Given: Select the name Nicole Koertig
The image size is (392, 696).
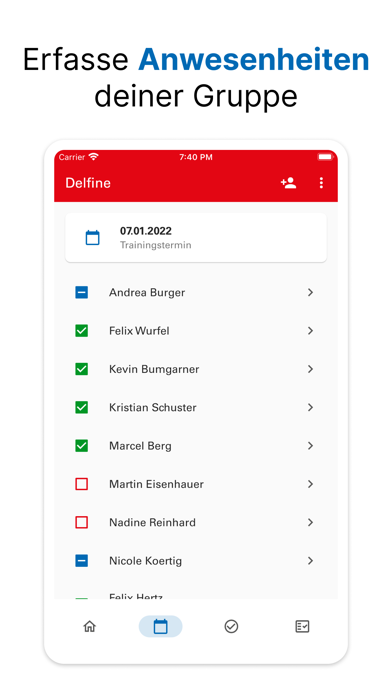Looking at the screenshot, I should click(x=146, y=561).
